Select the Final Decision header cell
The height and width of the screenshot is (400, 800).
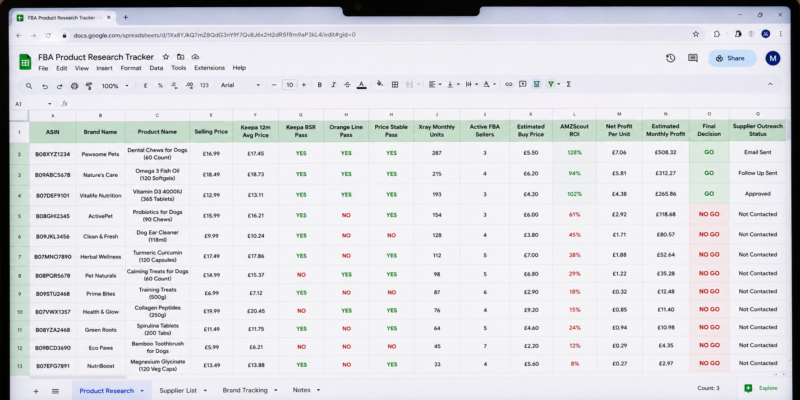[x=709, y=130]
